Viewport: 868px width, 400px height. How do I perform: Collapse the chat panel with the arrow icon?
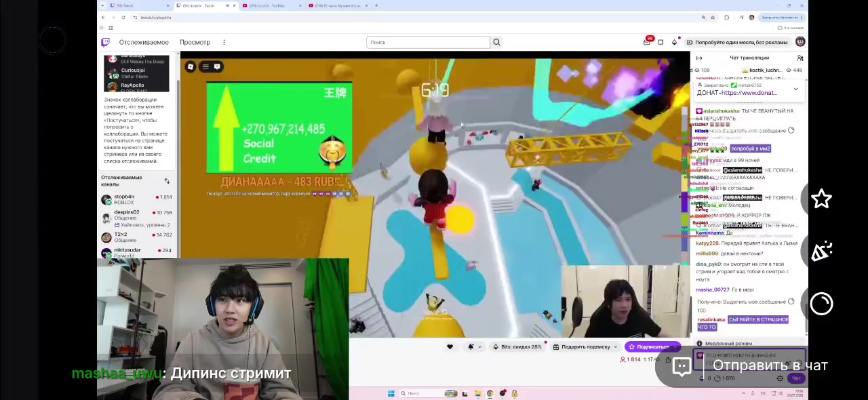(x=699, y=58)
